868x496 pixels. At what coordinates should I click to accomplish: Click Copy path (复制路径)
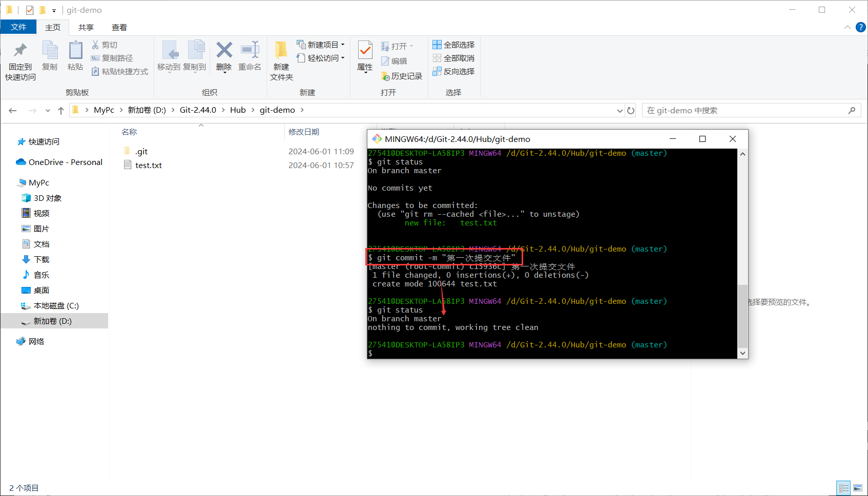point(112,58)
